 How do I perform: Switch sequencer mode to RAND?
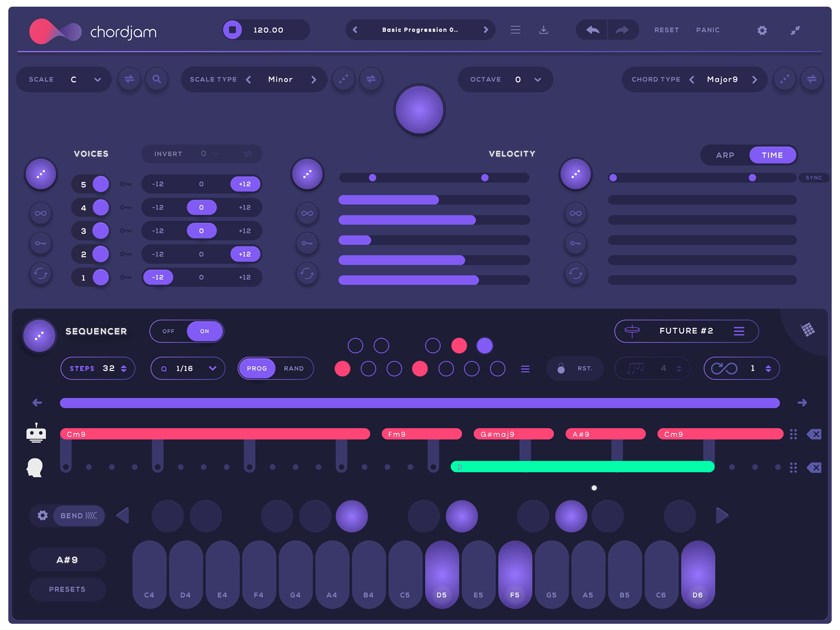click(x=294, y=368)
